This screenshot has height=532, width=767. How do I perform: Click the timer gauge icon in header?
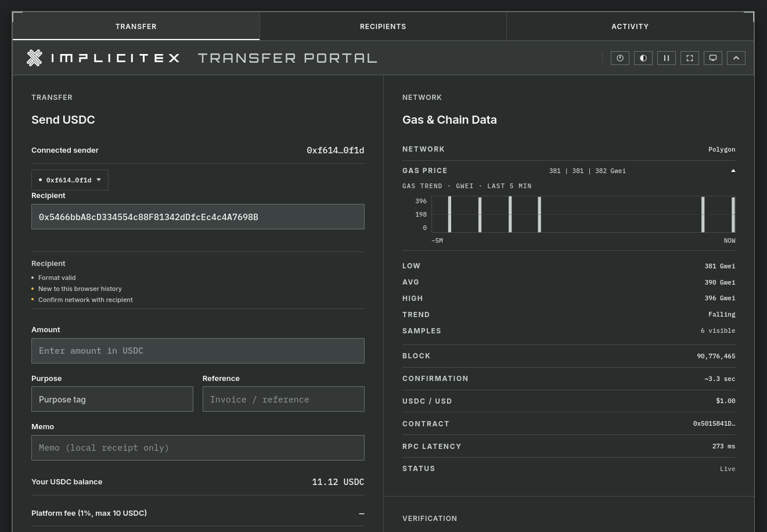(620, 58)
